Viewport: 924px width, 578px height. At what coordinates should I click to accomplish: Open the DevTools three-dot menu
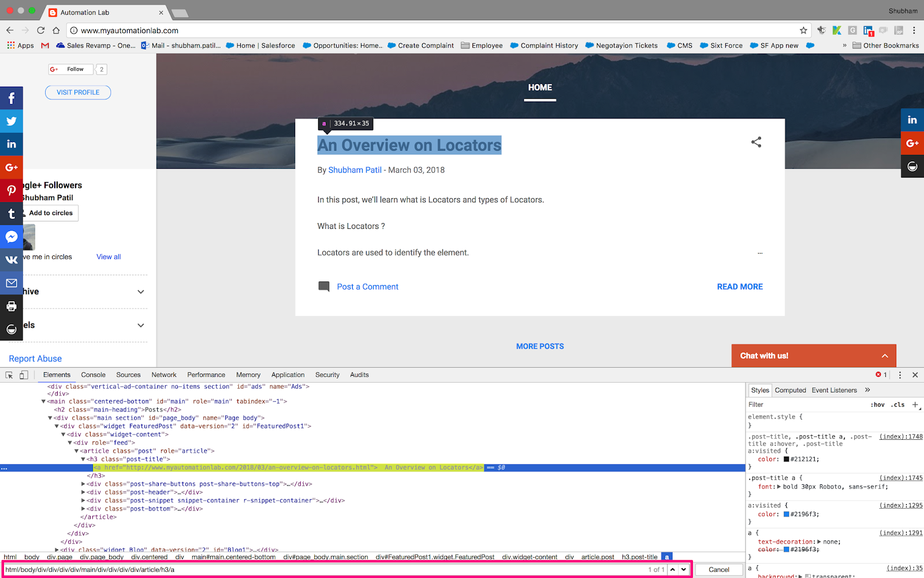[x=900, y=375]
